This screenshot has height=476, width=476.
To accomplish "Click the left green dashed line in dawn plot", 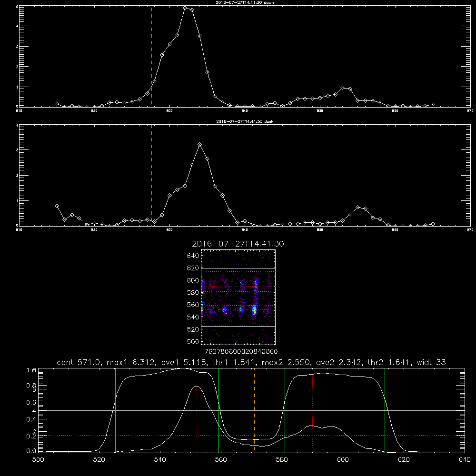I will click(x=151, y=56).
